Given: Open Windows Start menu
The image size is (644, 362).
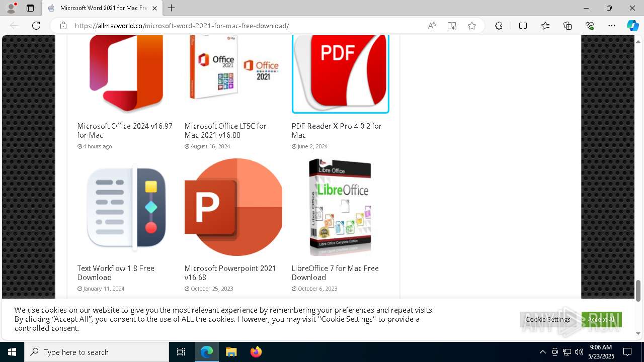Looking at the screenshot, I should 12,352.
